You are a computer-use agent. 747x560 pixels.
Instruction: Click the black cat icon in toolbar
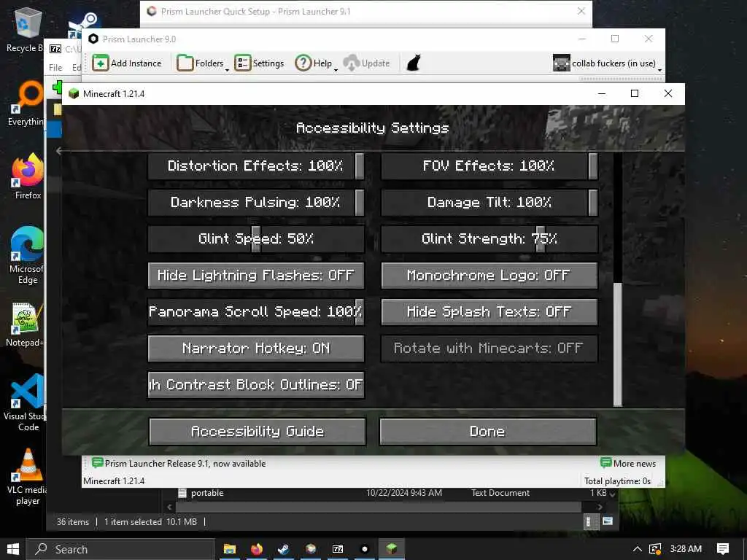pyautogui.click(x=414, y=63)
